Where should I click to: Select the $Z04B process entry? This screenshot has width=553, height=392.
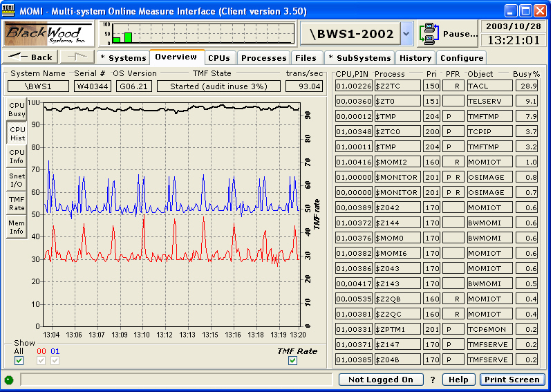click(x=397, y=359)
